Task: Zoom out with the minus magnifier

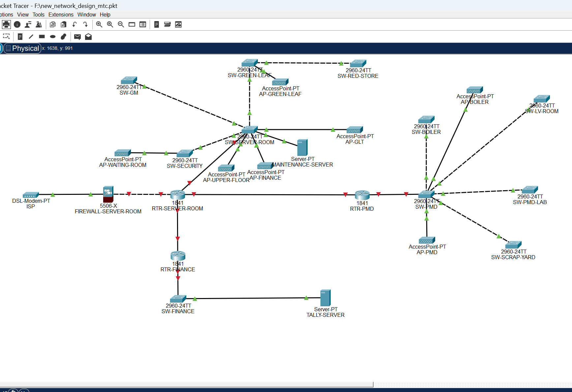Action: (x=121, y=24)
